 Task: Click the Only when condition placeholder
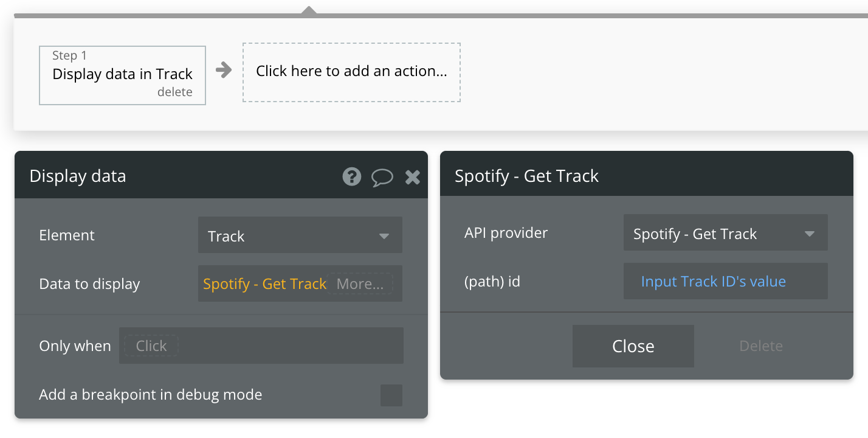151,346
